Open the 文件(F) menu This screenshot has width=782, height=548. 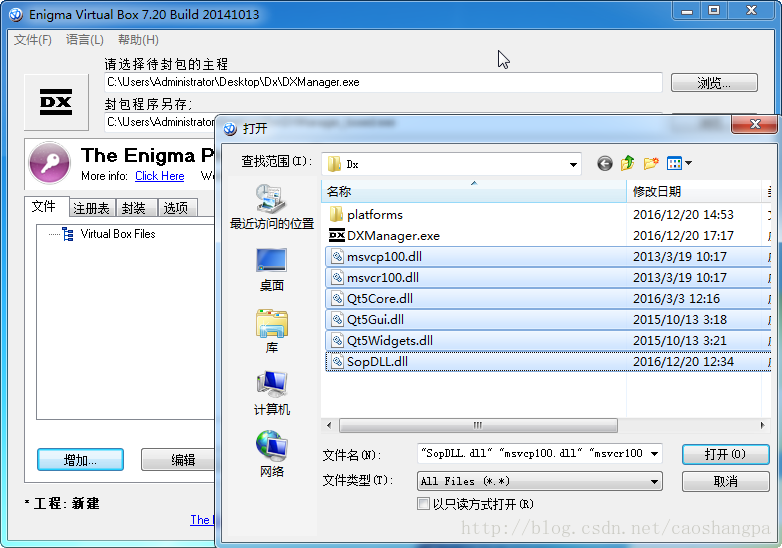coord(32,40)
